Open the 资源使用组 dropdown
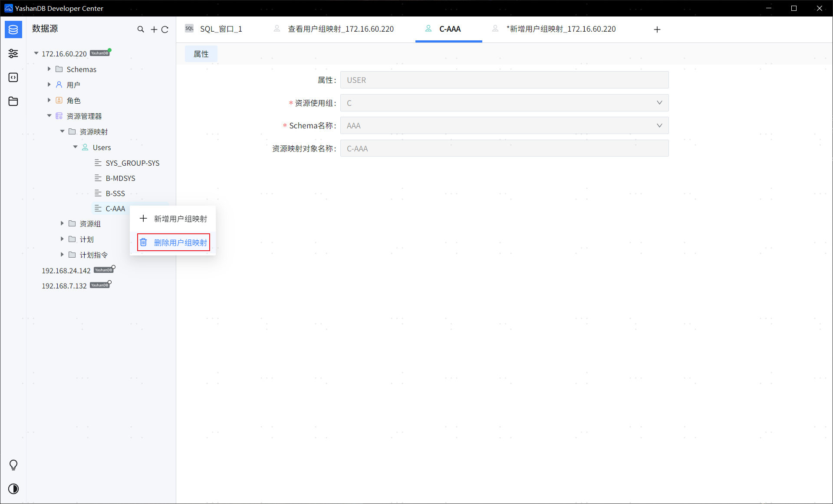Viewport: 833px width, 504px height. [x=504, y=103]
